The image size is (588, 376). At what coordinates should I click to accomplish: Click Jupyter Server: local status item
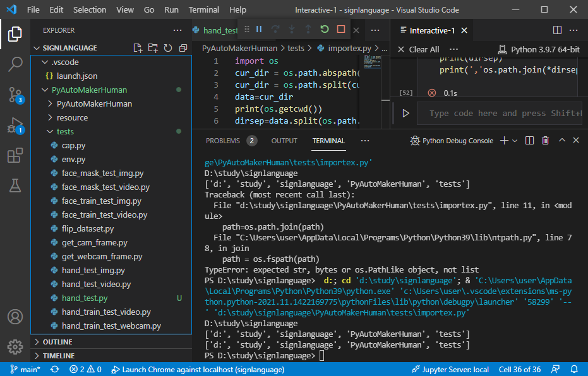click(450, 369)
